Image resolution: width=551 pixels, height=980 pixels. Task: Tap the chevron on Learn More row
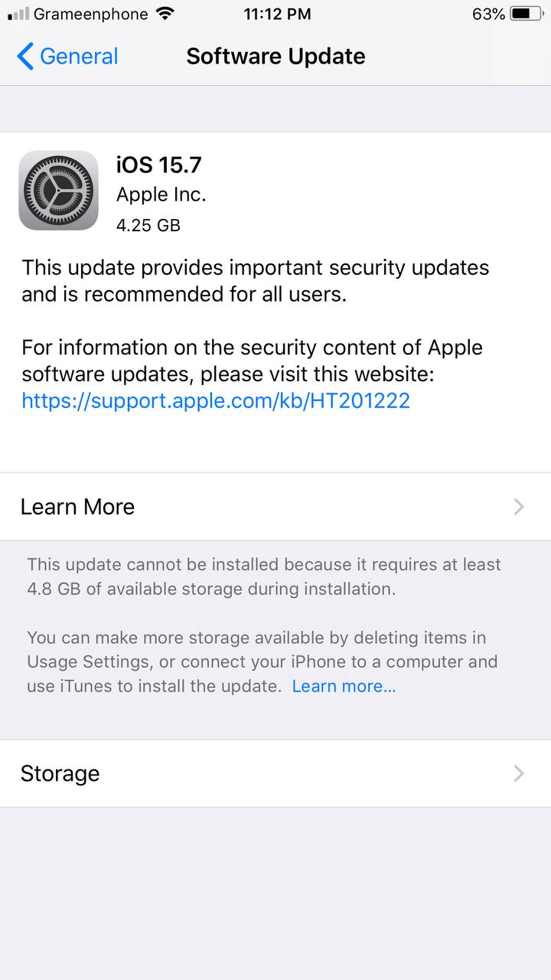[x=519, y=506]
